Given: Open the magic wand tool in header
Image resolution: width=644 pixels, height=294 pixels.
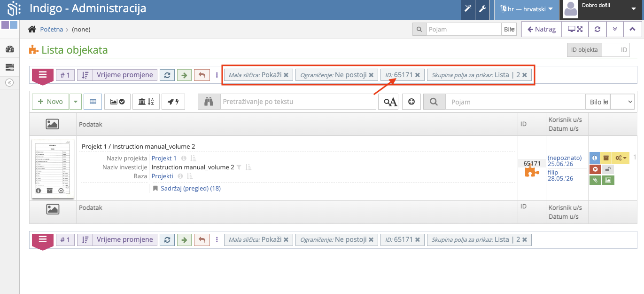Looking at the screenshot, I should (468, 9).
